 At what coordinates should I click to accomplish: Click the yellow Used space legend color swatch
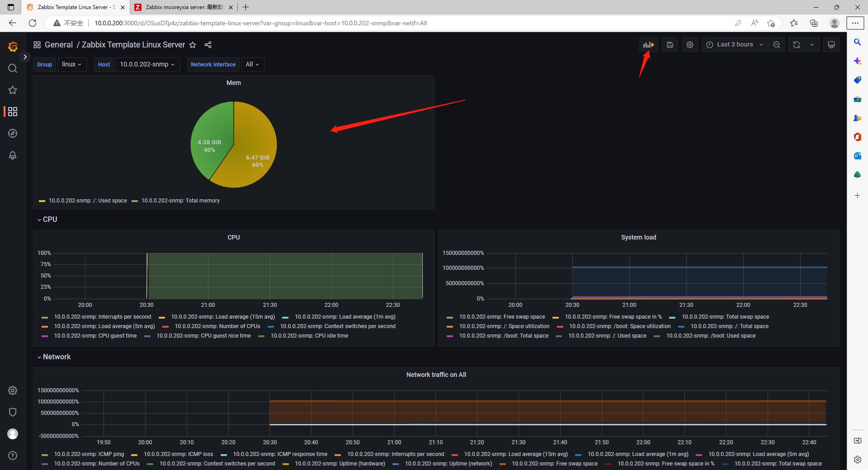[x=42, y=201]
